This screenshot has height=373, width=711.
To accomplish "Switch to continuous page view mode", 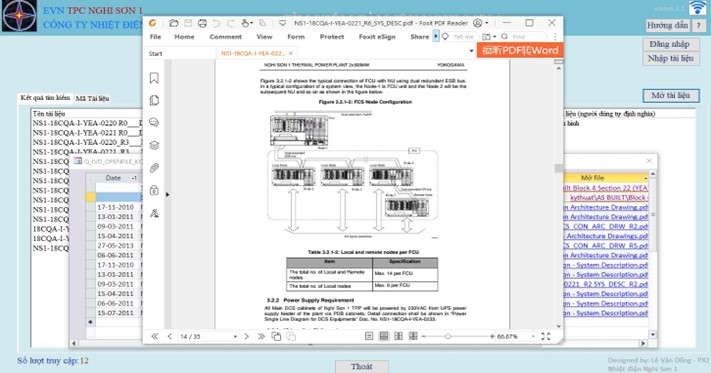I will (384, 336).
